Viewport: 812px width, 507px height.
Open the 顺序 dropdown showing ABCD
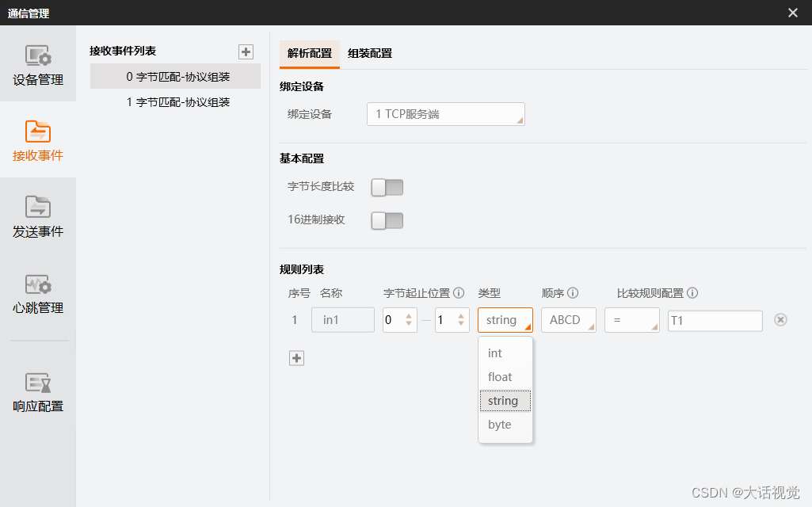569,320
